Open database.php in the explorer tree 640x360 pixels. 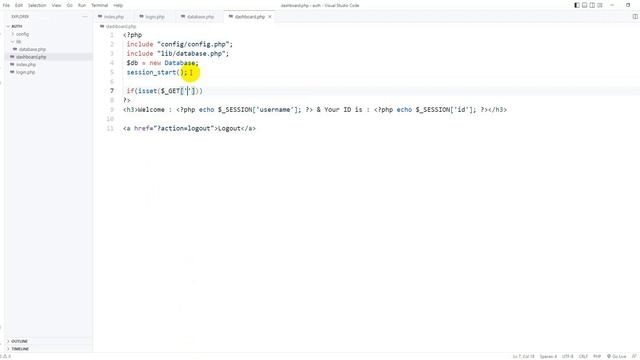click(32, 49)
